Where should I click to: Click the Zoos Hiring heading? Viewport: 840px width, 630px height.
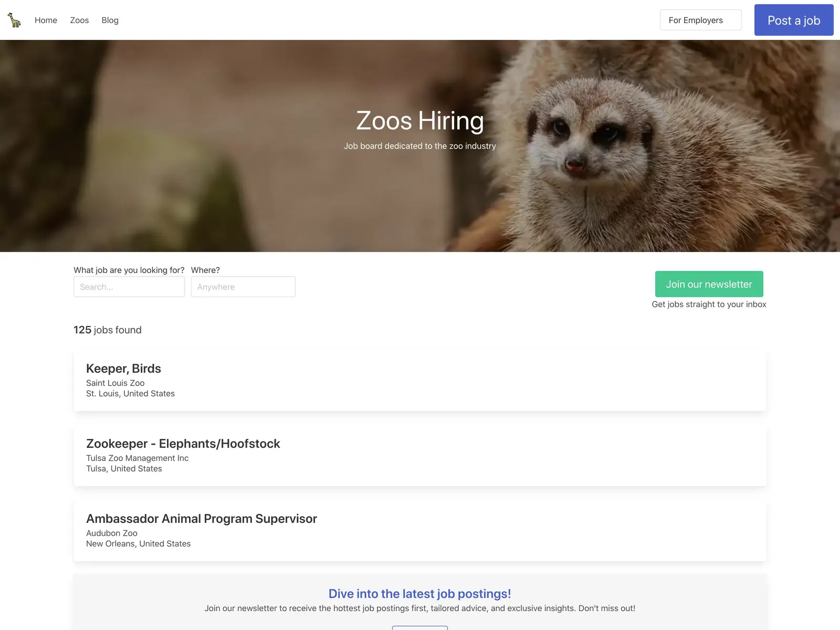[x=420, y=121]
